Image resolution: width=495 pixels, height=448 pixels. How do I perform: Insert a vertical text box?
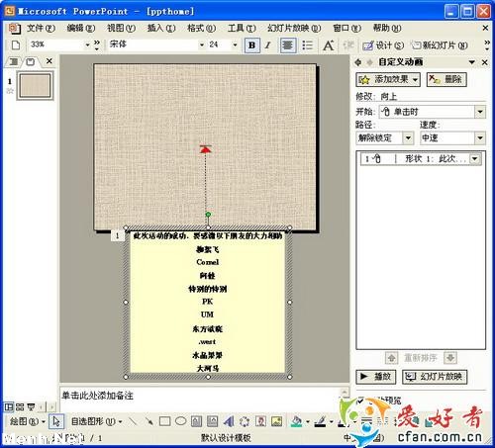click(x=212, y=421)
